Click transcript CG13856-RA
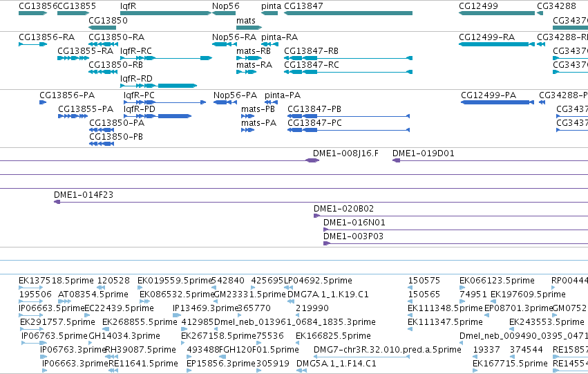 click(32, 44)
